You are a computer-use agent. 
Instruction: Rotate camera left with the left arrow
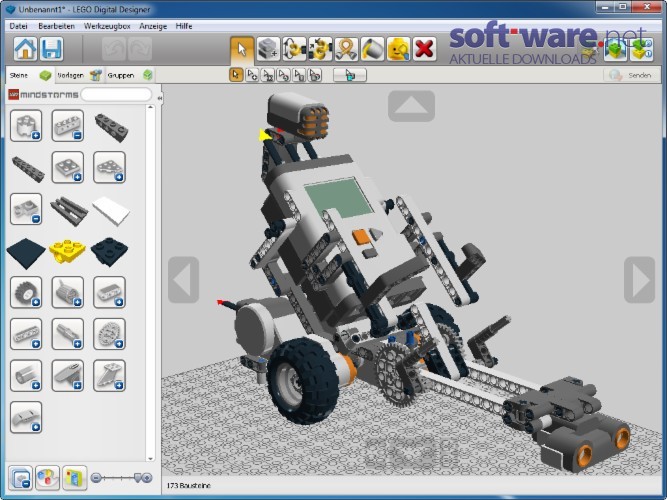[183, 280]
